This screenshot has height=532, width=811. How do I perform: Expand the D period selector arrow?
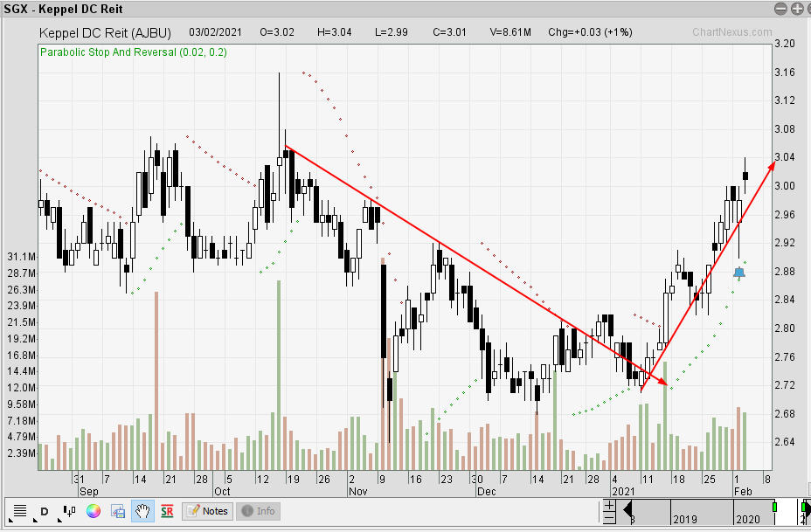[34, 521]
